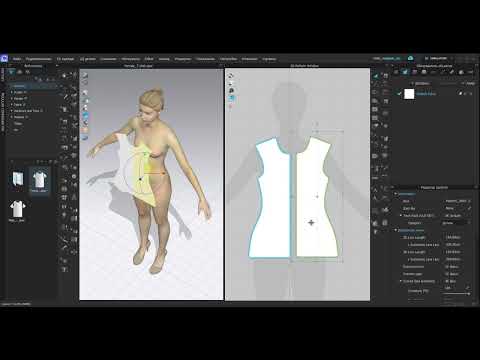The width and height of the screenshot is (480, 360).
Task: Click the Property Editor panel title
Action: 434,188
